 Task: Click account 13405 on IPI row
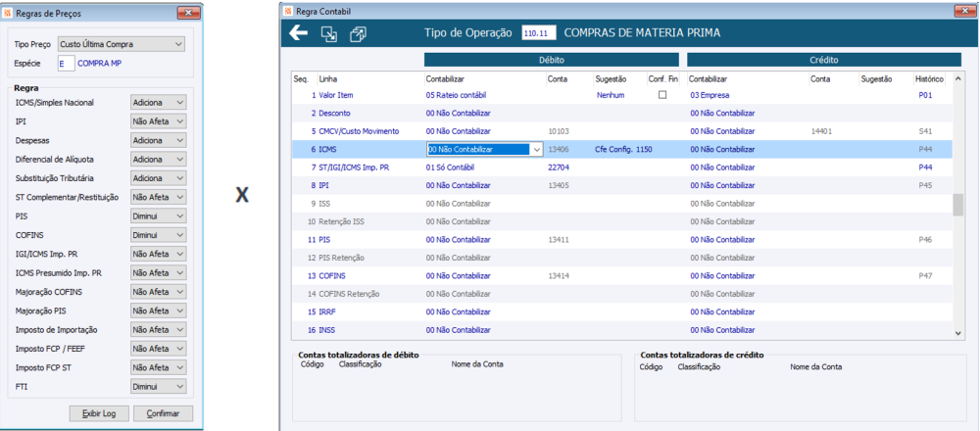[559, 185]
